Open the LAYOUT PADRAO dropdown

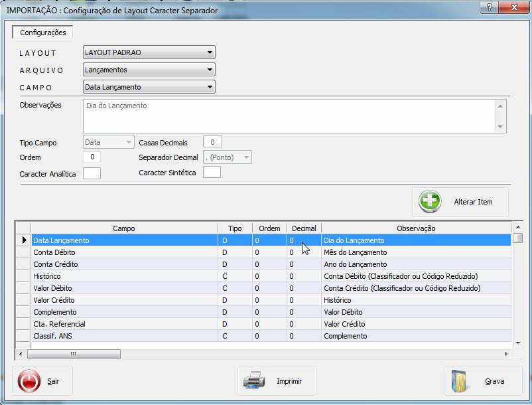click(x=211, y=52)
